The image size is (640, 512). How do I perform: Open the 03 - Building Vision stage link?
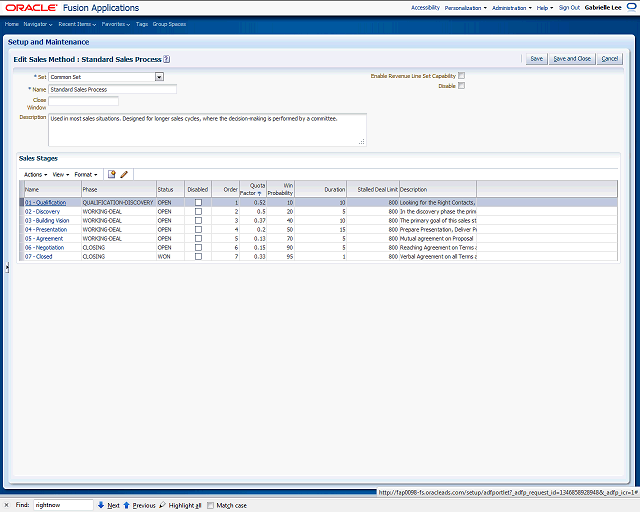coord(47,220)
